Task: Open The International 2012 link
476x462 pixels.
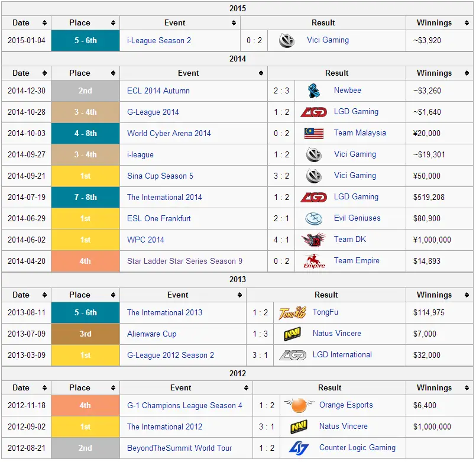Action: (164, 427)
